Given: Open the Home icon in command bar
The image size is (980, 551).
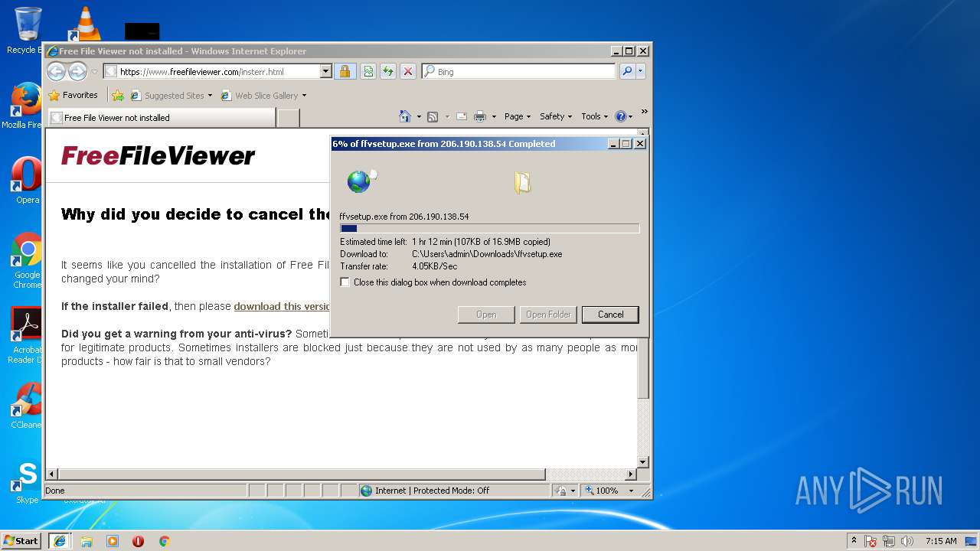Looking at the screenshot, I should (405, 116).
